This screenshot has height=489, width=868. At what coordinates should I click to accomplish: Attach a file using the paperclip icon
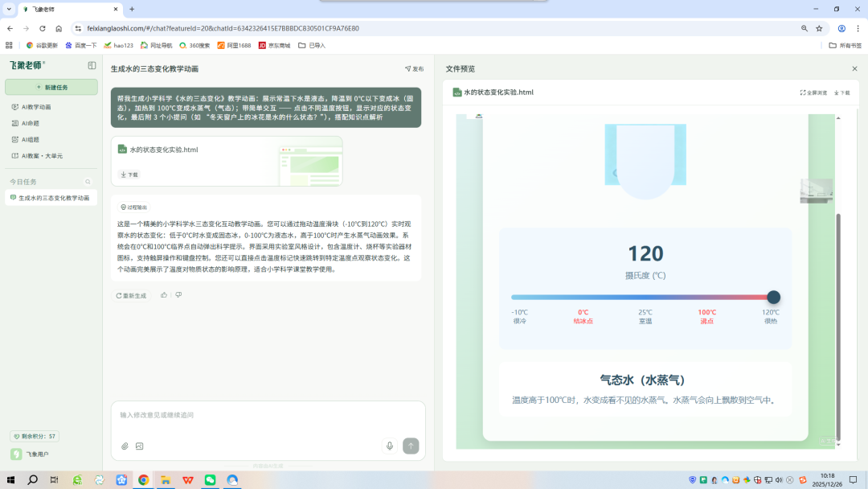125,446
